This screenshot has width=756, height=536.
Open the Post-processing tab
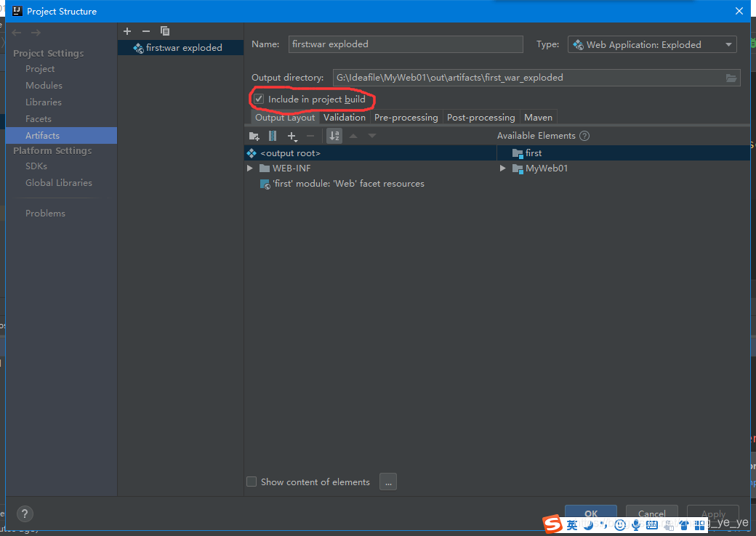point(480,118)
